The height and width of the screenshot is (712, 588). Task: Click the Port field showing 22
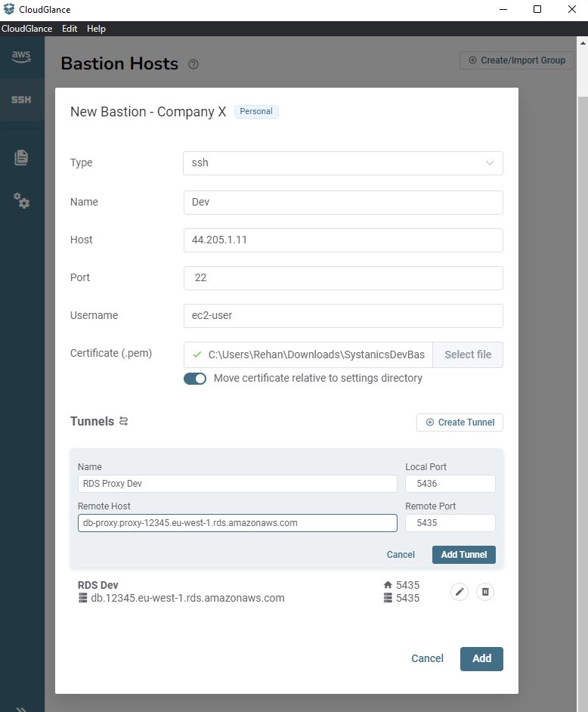tap(343, 278)
